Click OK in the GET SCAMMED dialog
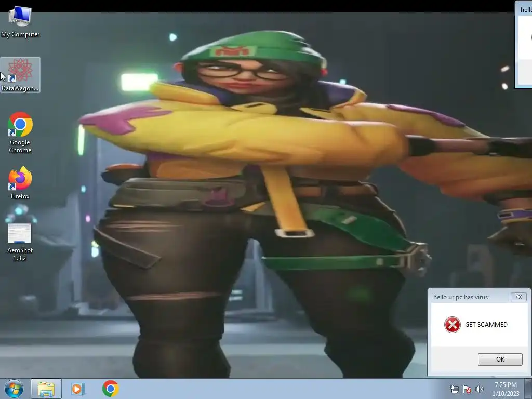Viewport: 532px width, 399px height. click(x=500, y=360)
